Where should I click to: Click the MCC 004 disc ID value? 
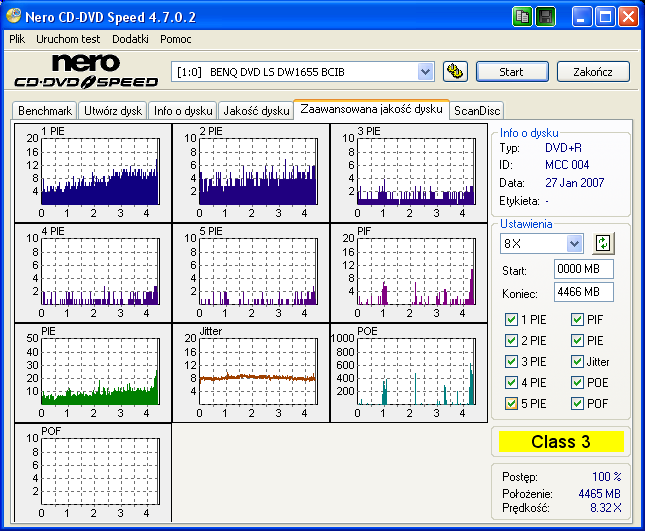[x=567, y=165]
